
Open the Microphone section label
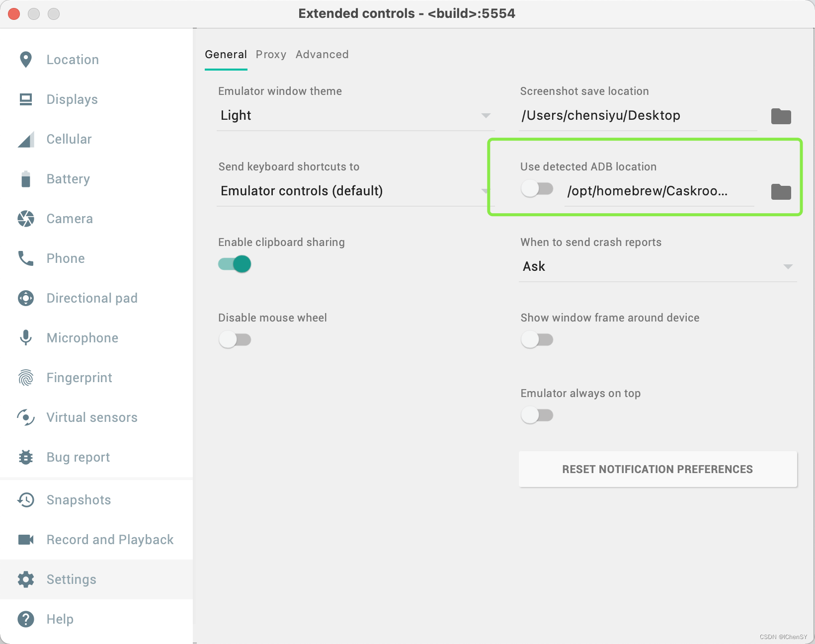coord(82,338)
